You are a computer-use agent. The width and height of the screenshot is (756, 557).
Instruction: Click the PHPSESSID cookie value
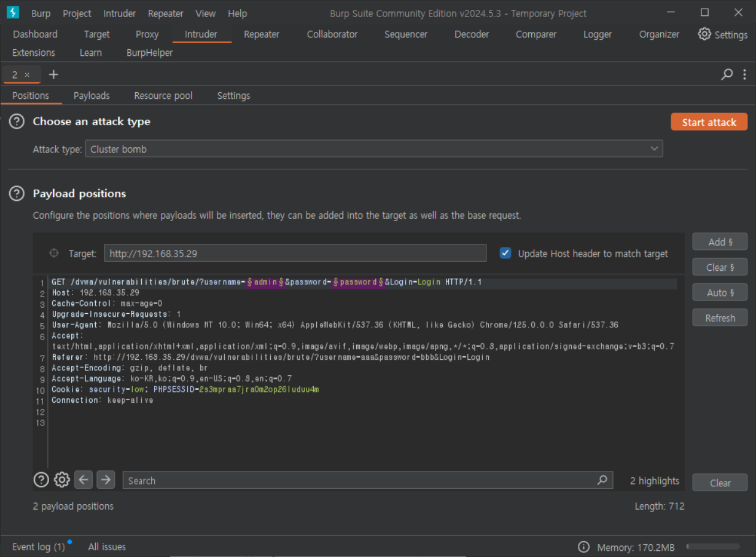pos(259,390)
